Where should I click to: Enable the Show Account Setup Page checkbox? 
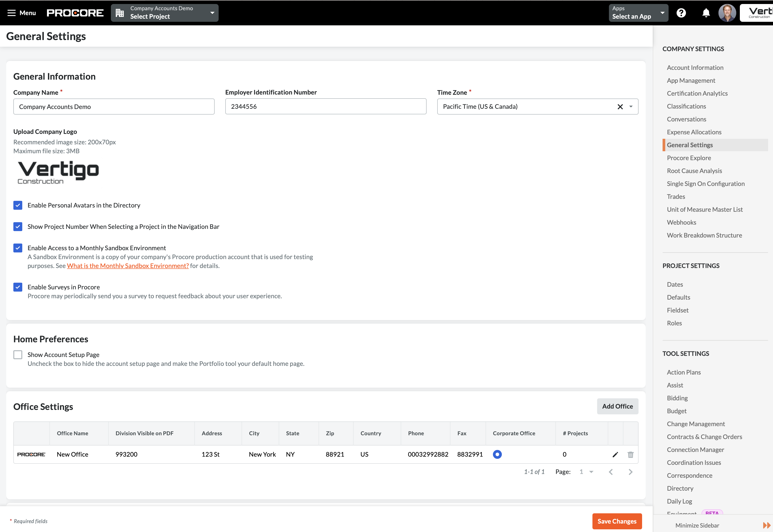tap(18, 355)
